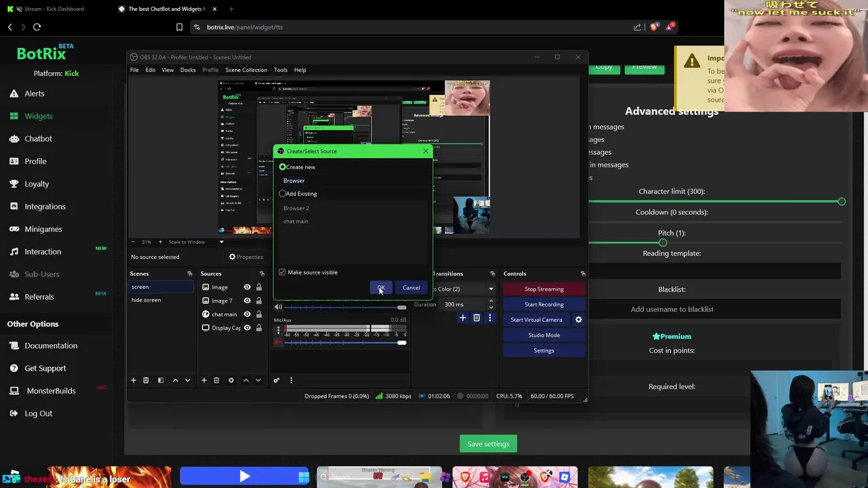Screen dimensions: 868x488
Task: Open Referrals page in sidebar
Action: pos(39,297)
